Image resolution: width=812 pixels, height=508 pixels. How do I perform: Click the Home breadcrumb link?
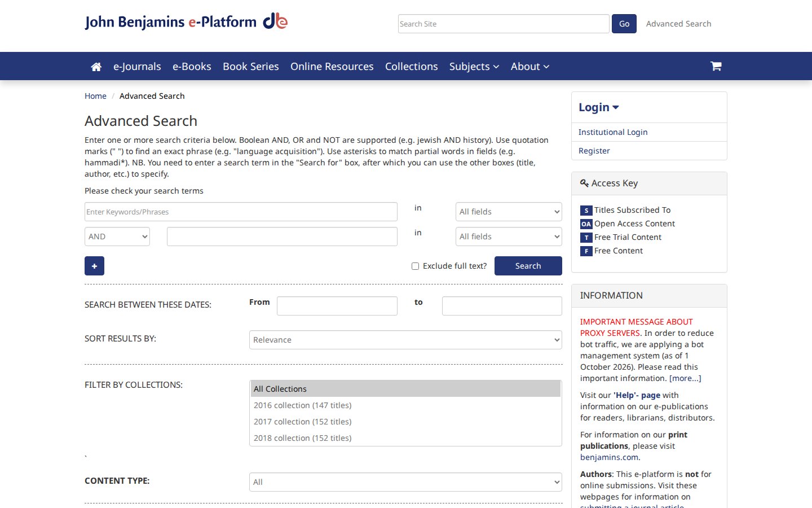95,96
